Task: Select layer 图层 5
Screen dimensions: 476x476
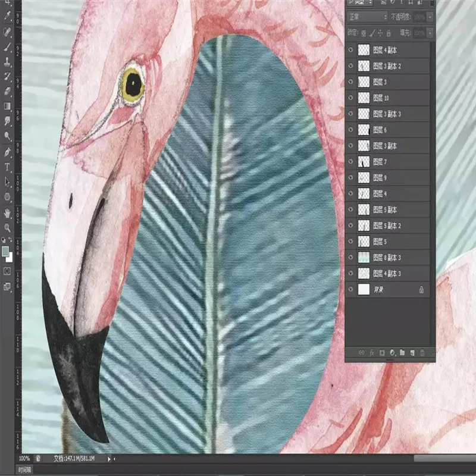Action: click(388, 242)
